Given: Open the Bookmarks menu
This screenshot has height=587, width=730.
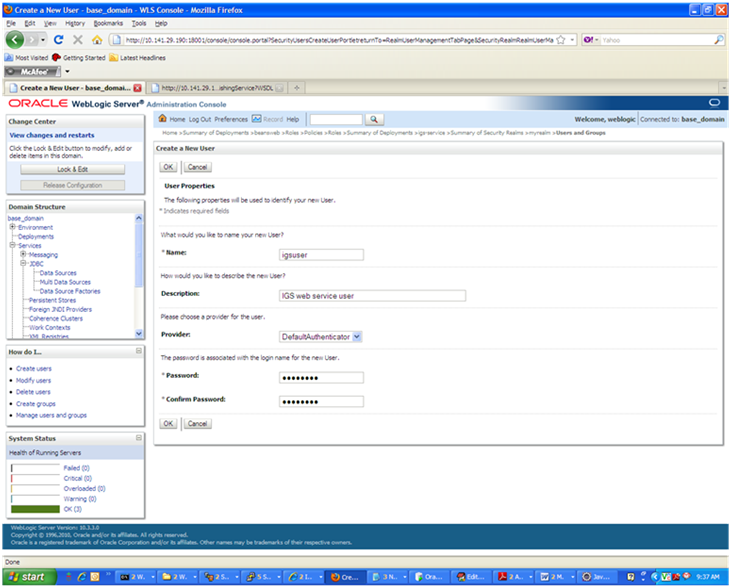Looking at the screenshot, I should 108,23.
